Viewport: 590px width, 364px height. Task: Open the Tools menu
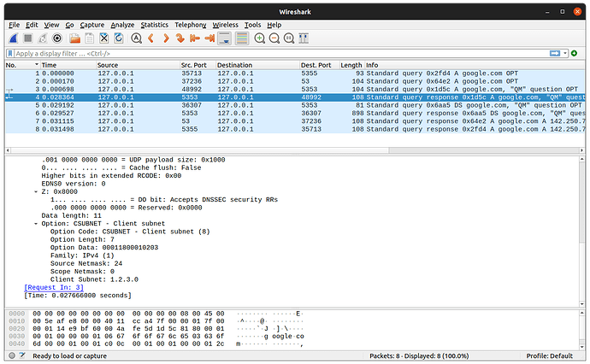[x=252, y=25]
